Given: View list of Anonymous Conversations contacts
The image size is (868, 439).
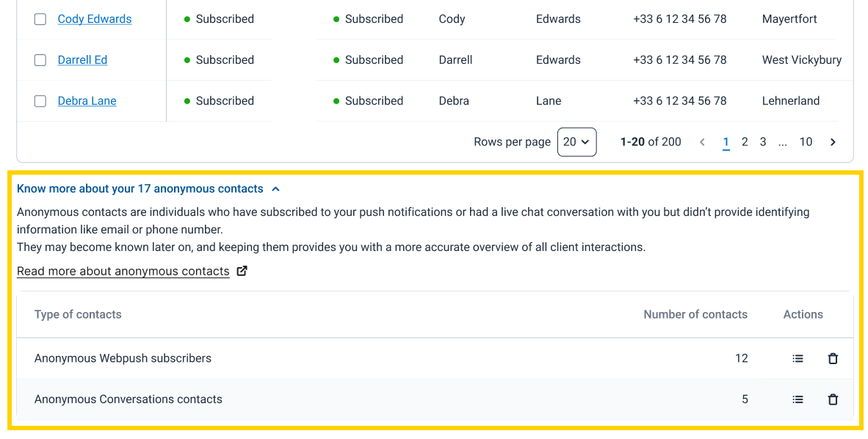Looking at the screenshot, I should click(x=798, y=399).
